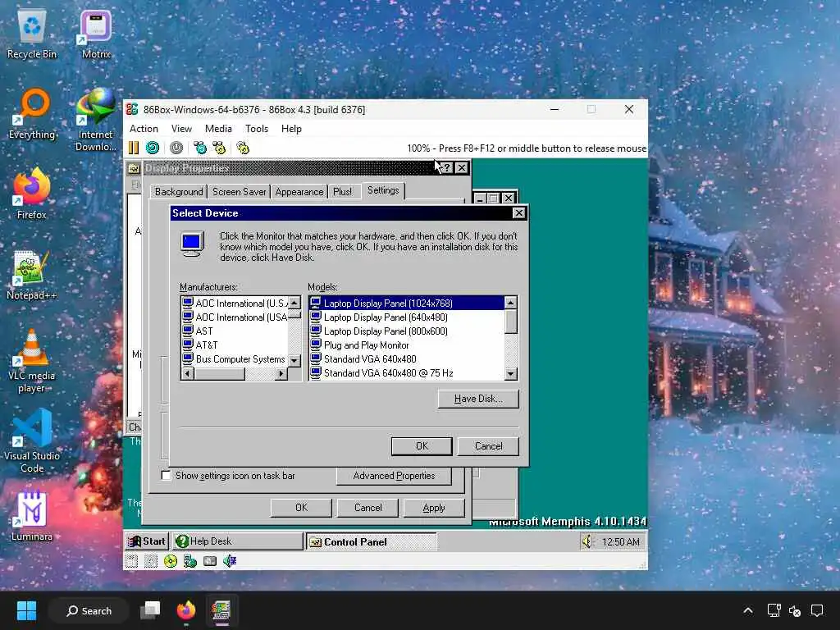
Task: Pause the 86Box emulation
Action: (x=134, y=148)
